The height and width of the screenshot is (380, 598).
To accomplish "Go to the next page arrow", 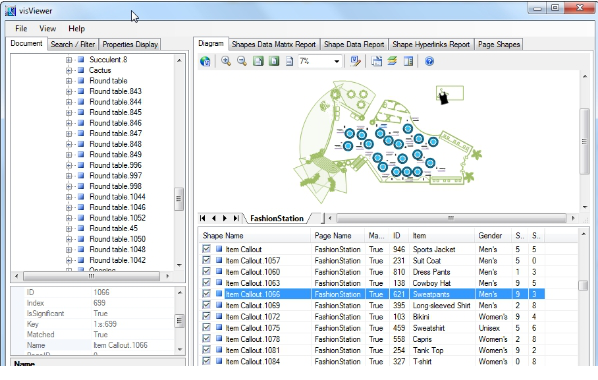I will 225,218.
